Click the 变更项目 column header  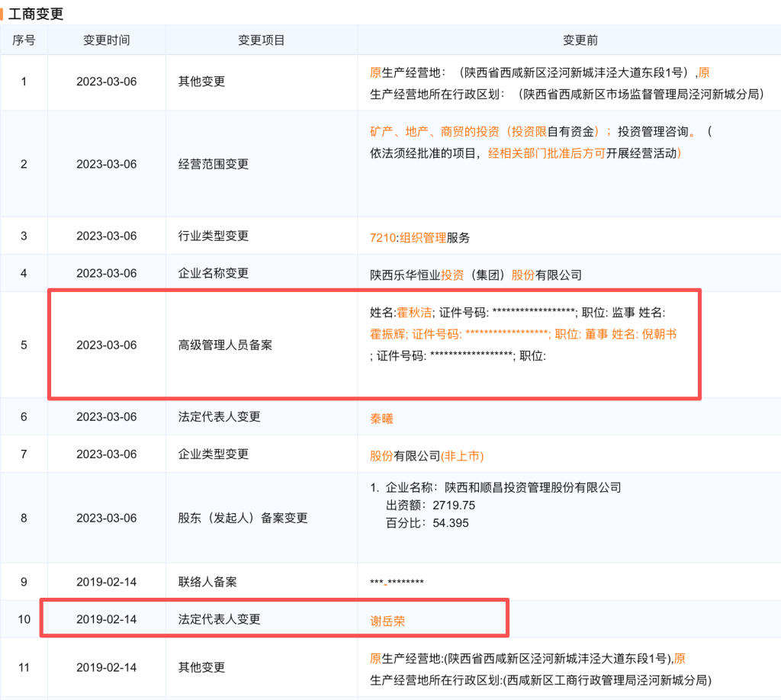point(261,40)
